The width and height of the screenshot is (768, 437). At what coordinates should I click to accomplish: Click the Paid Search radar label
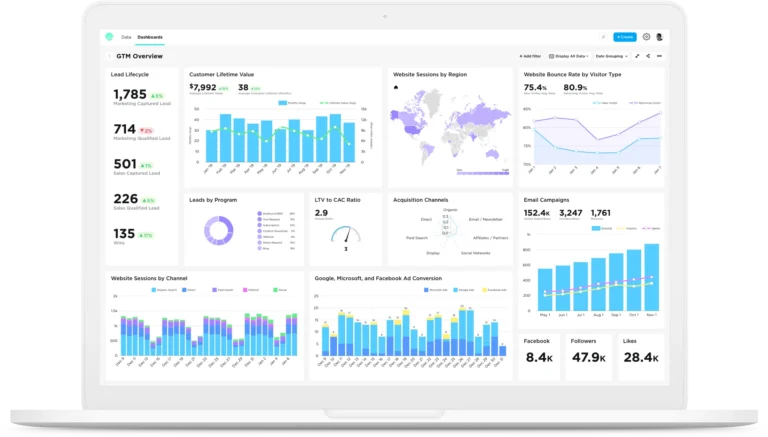pos(417,238)
